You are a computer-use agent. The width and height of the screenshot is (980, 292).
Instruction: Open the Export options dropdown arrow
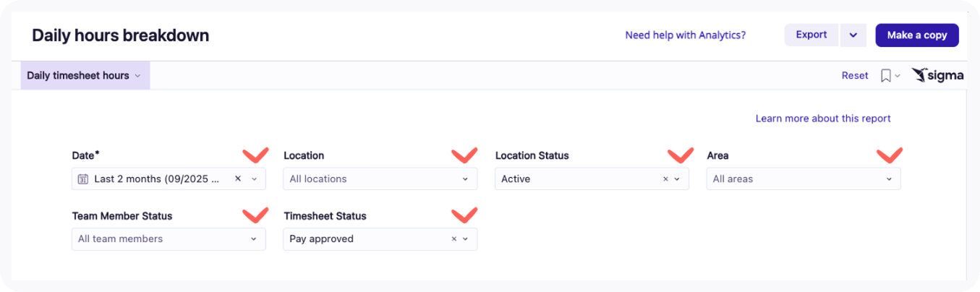pyautogui.click(x=853, y=35)
